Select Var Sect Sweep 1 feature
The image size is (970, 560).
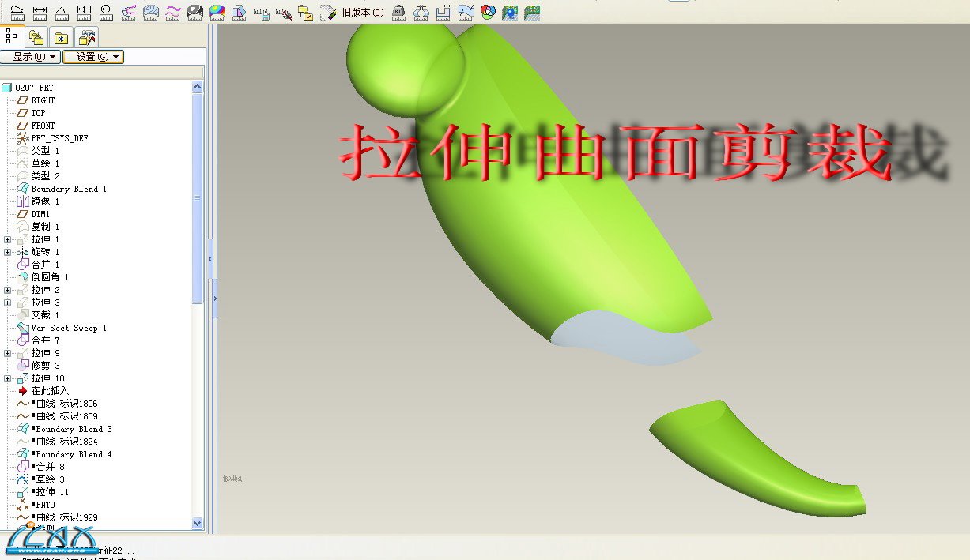68,328
